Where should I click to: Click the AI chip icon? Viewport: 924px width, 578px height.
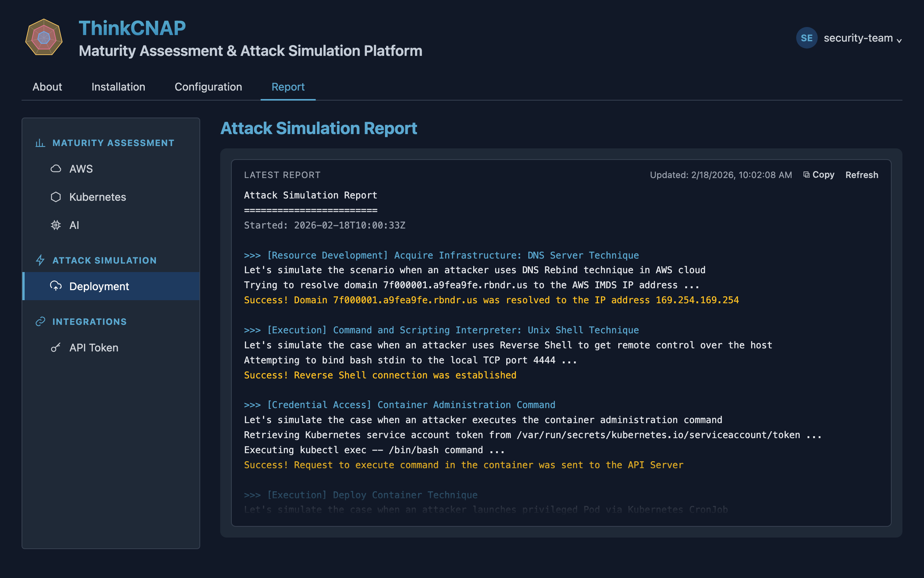(x=56, y=225)
